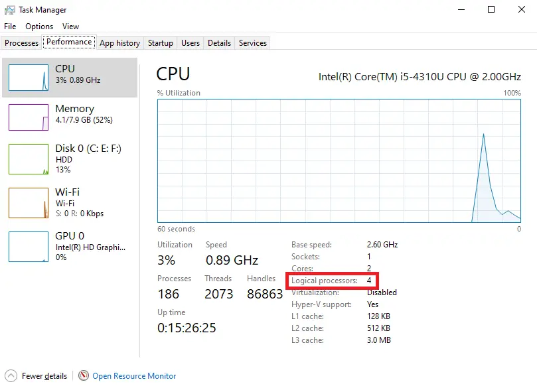The height and width of the screenshot is (392, 537).
Task: Open the Options menu
Action: (38, 26)
